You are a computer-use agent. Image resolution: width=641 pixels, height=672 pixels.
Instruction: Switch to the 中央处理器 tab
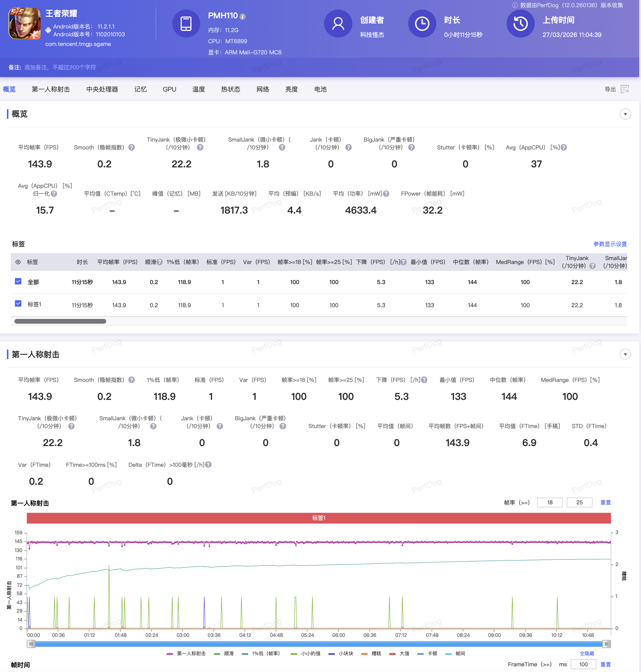(x=102, y=89)
